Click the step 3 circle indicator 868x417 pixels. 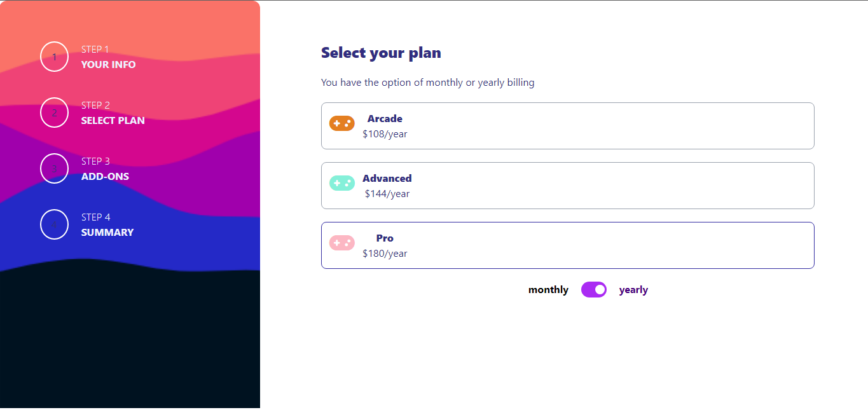[54, 168]
